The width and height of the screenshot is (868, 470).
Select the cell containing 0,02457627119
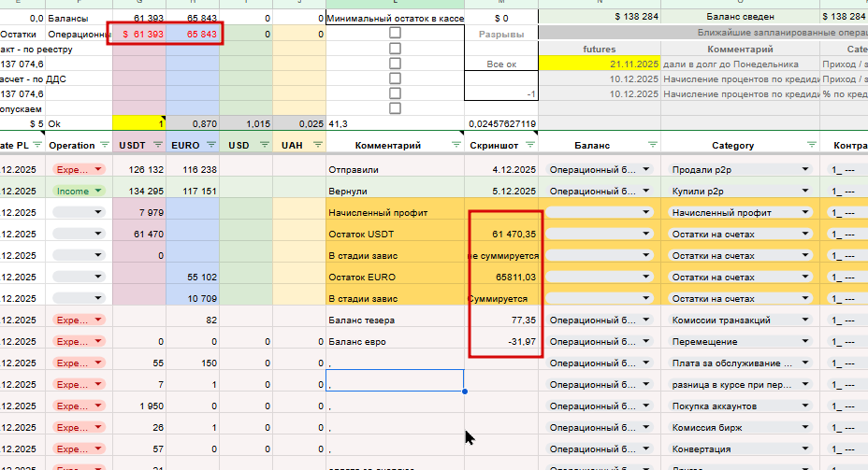click(501, 124)
